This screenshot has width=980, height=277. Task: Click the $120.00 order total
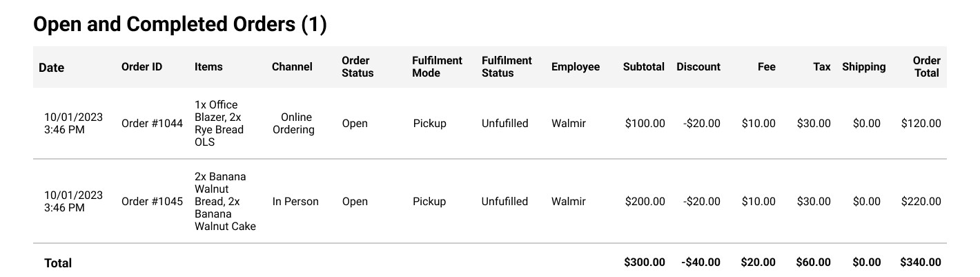tap(921, 124)
